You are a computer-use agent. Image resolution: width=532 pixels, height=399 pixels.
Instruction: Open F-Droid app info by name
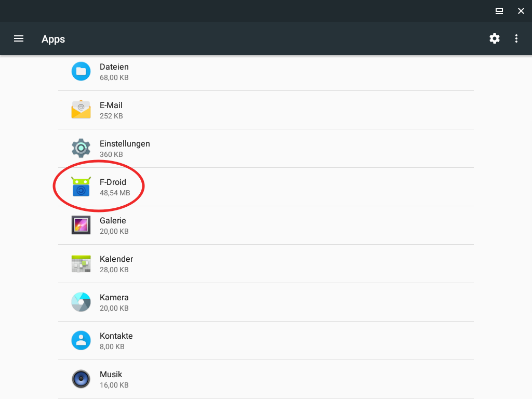click(x=113, y=182)
